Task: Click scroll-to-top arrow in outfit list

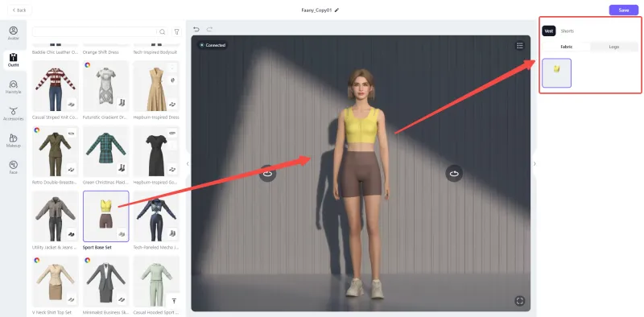Action: (x=174, y=302)
